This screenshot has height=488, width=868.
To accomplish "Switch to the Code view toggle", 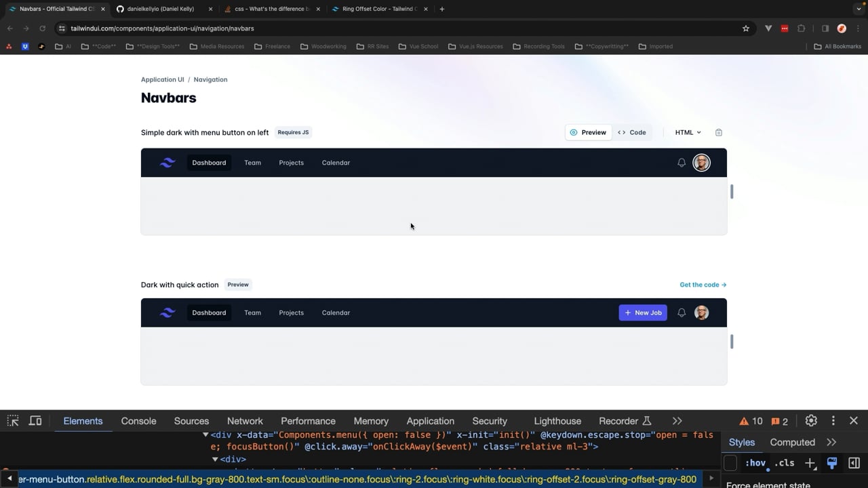I will click(x=631, y=132).
